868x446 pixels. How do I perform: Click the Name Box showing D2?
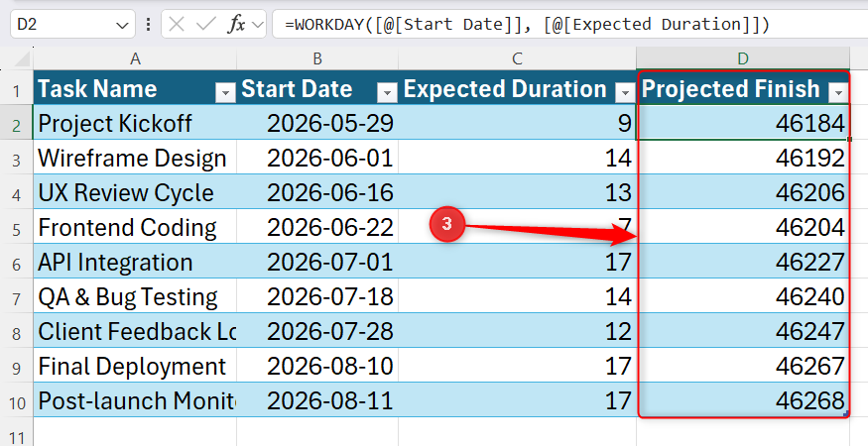pyautogui.click(x=72, y=25)
